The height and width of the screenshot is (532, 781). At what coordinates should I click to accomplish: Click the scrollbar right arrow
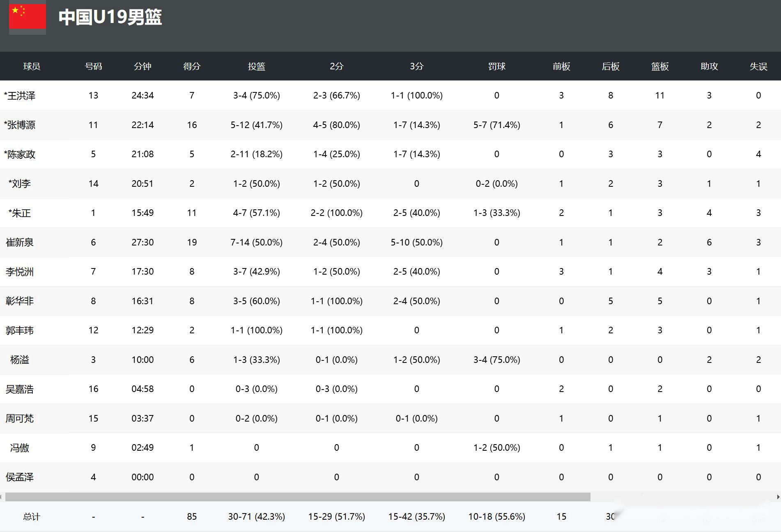pos(778,497)
